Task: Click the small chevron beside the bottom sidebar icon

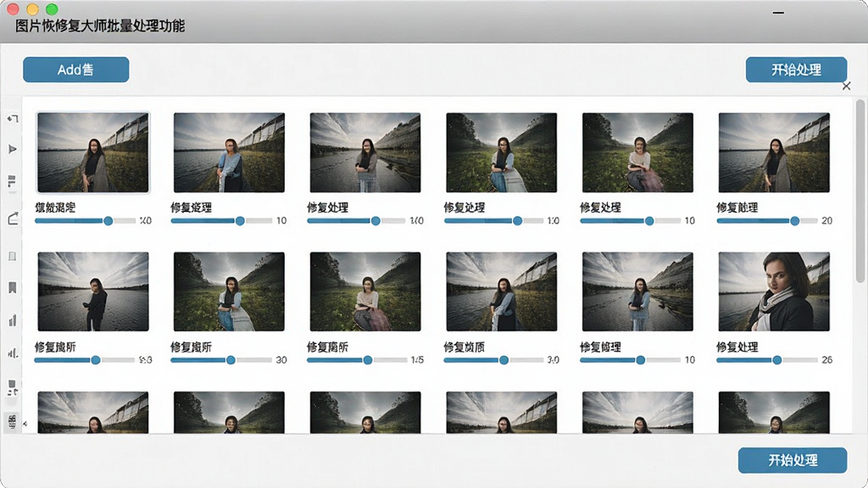Action: [25, 424]
